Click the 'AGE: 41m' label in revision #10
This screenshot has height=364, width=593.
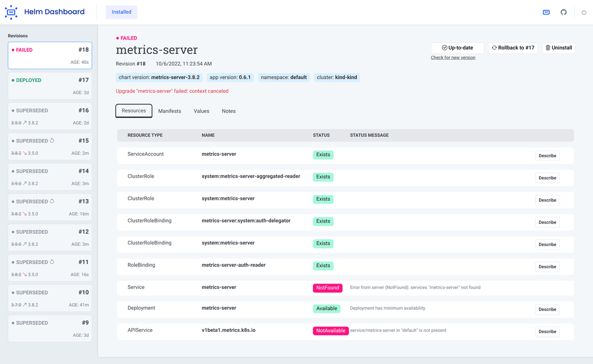[x=79, y=305]
